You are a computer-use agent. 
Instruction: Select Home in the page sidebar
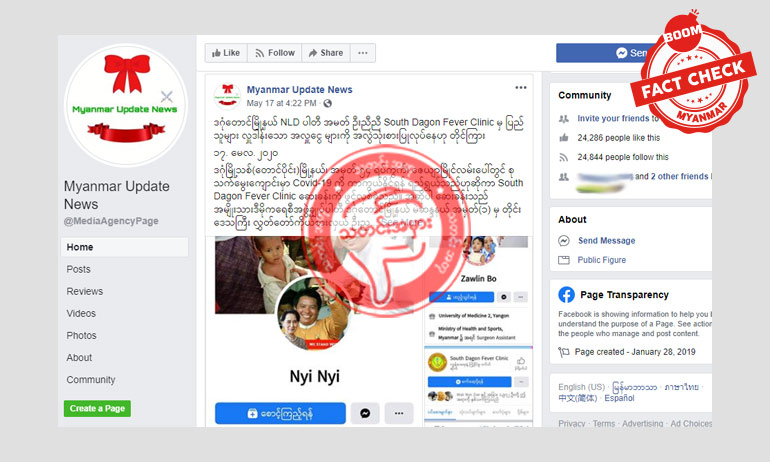click(125, 247)
